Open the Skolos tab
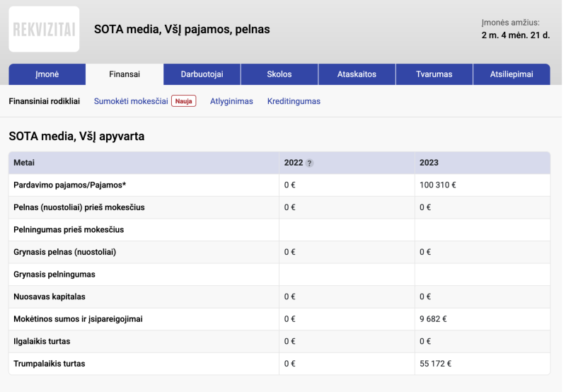Image resolution: width=566 pixels, height=392 pixels. (x=279, y=74)
